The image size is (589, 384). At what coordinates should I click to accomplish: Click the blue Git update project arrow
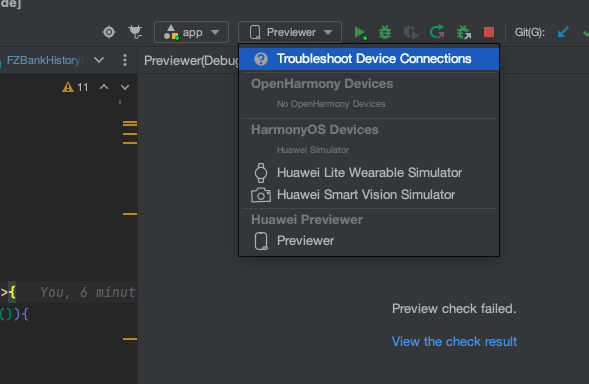(563, 32)
